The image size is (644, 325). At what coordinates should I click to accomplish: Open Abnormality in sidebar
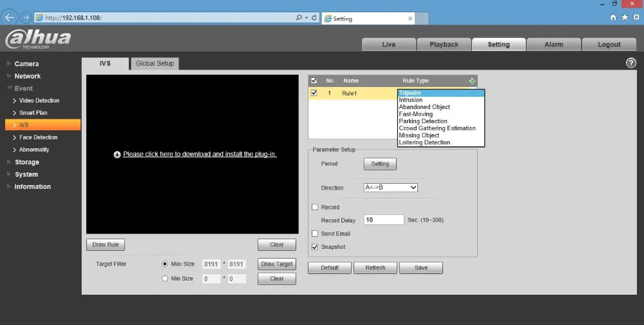[34, 150]
